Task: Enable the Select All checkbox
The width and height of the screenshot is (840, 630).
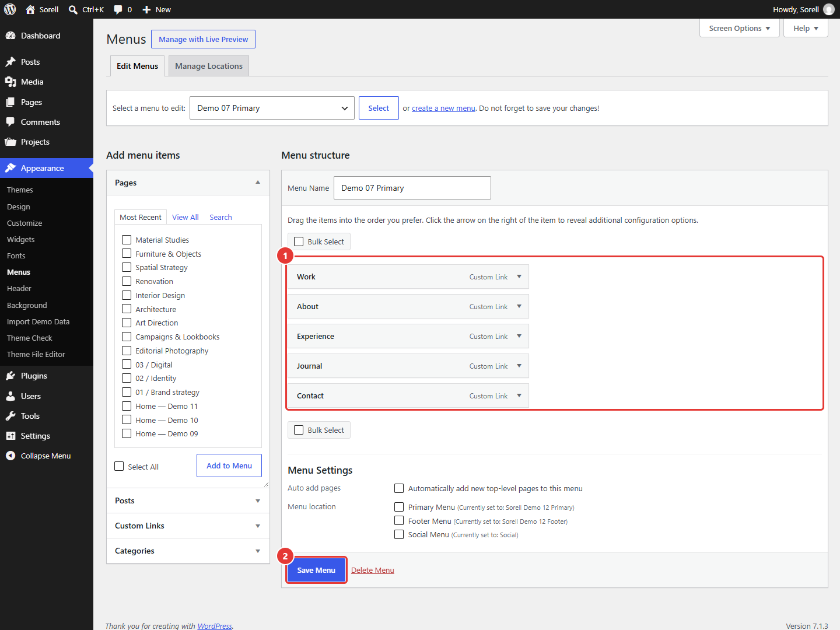Action: click(119, 466)
